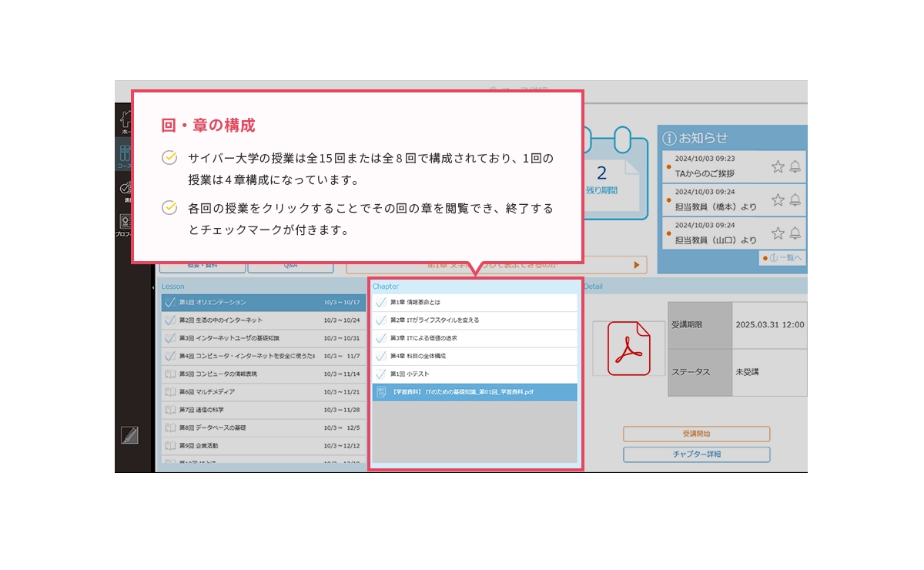Click the checkmark beside 第1回 小テスト

[x=380, y=374]
